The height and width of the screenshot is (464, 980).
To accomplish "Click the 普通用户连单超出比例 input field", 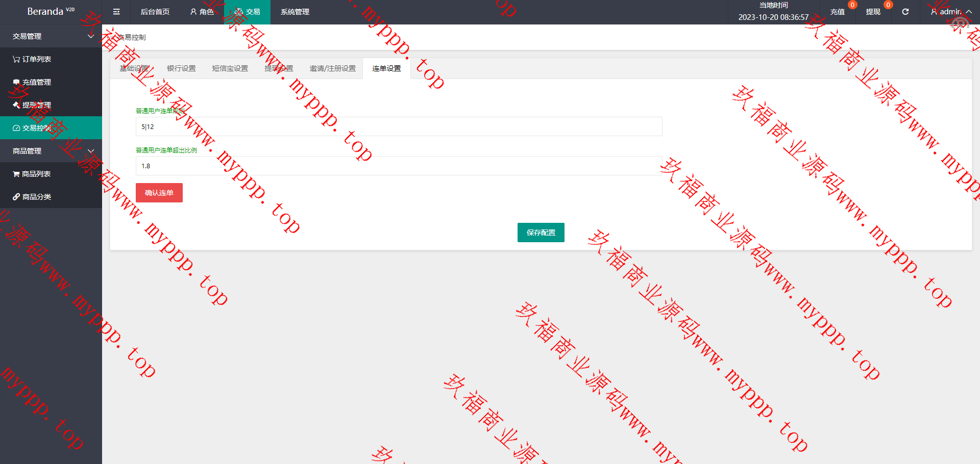I will [398, 166].
